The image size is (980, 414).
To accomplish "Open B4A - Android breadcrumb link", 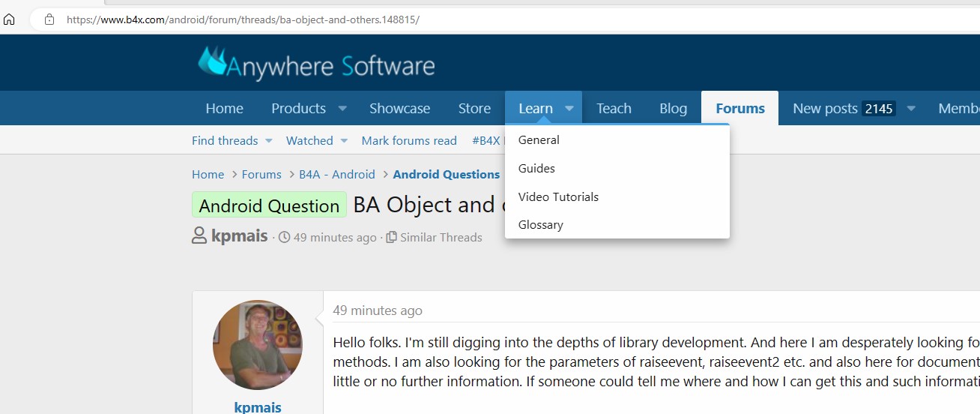I will (337, 175).
